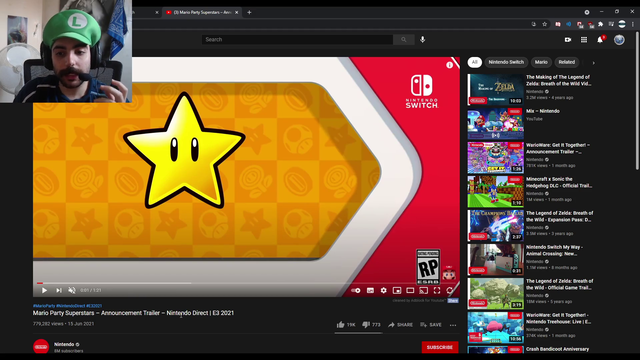Click the search magnifier button

[x=404, y=40]
